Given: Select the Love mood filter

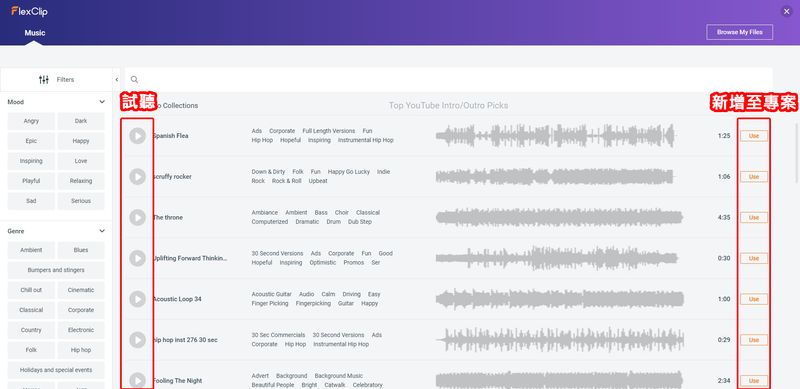Looking at the screenshot, I should (81, 161).
